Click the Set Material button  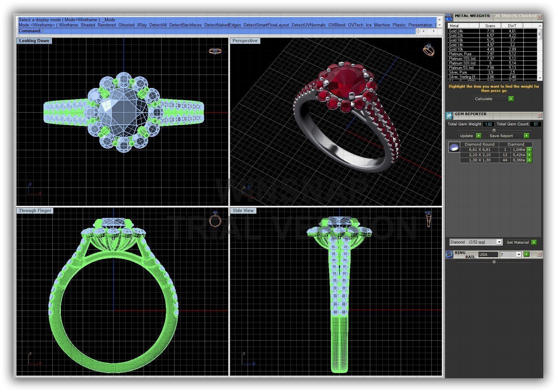518,242
